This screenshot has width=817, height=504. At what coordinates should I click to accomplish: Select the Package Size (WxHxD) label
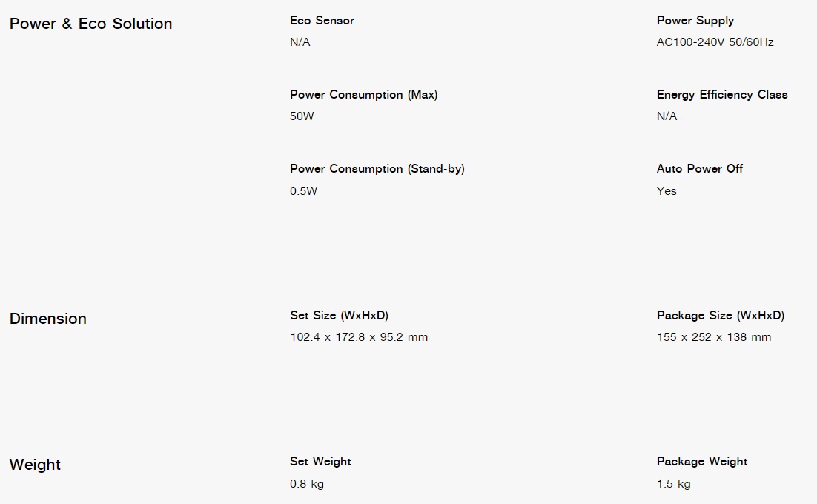click(x=721, y=316)
